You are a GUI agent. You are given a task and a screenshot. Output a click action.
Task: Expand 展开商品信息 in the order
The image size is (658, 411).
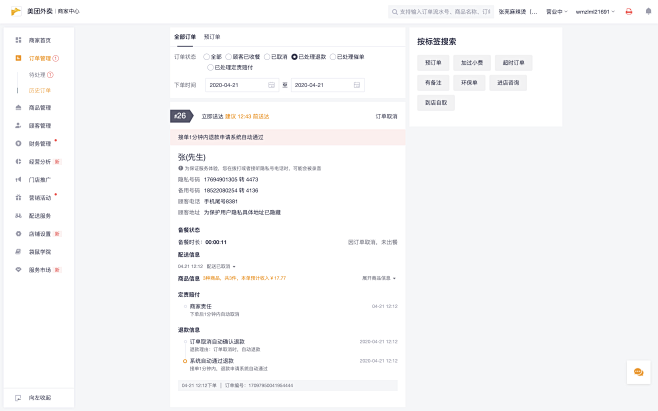[x=379, y=278]
